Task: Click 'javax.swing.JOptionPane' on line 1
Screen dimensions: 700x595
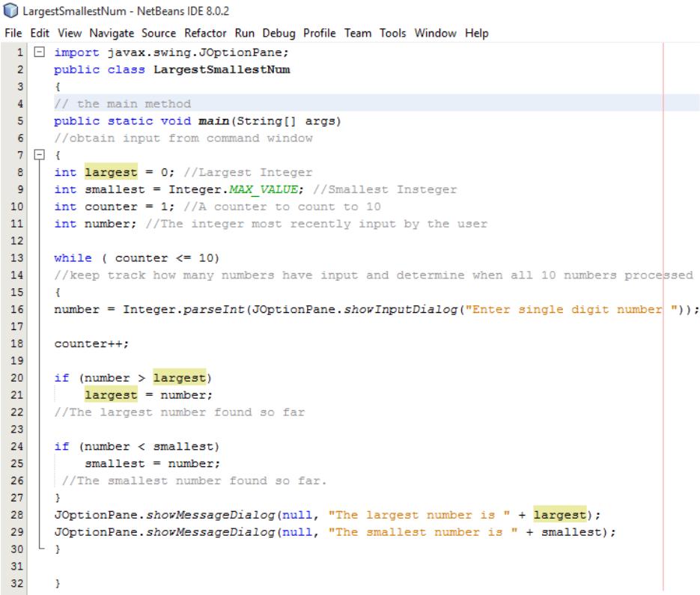Action: 195,52
